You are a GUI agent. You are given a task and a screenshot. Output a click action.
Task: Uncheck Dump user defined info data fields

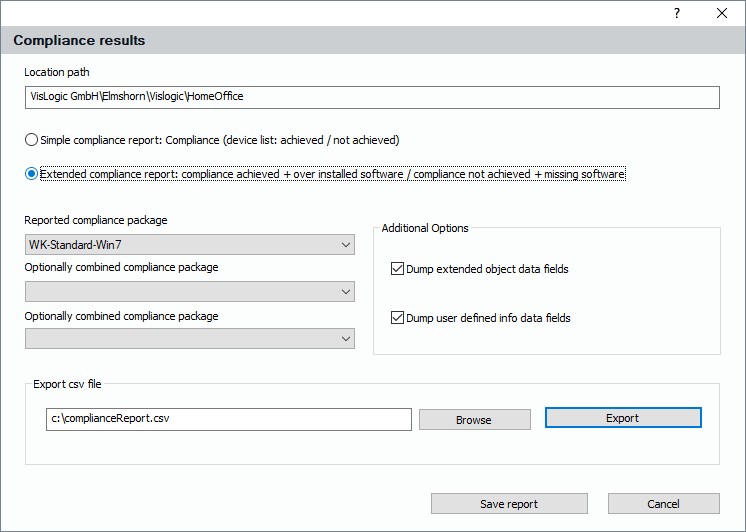398,318
